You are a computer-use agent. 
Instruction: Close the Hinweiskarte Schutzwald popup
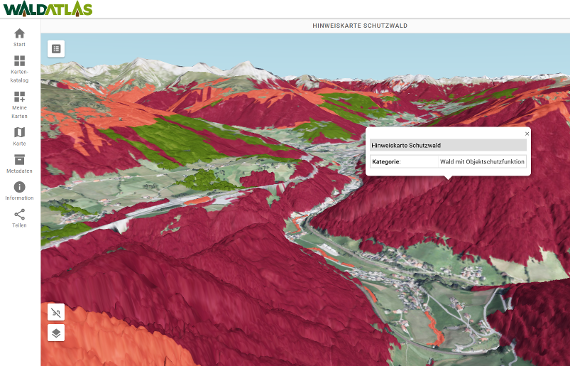527,134
